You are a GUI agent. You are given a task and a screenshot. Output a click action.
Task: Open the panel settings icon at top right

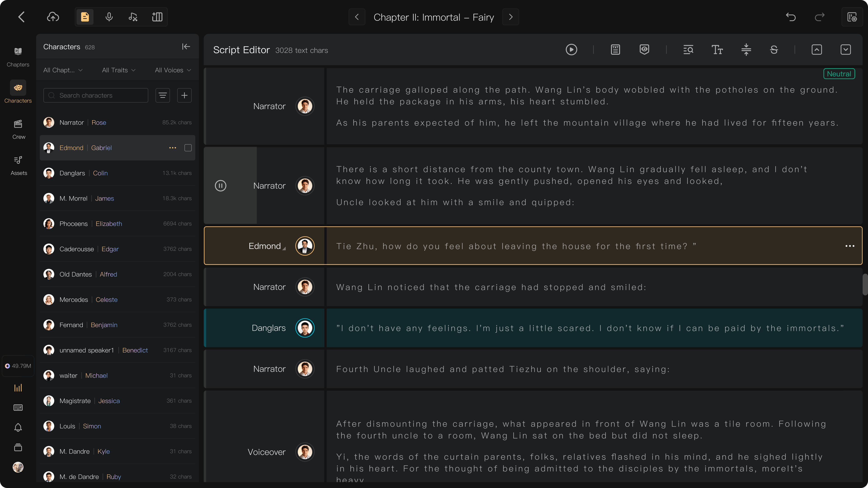pyautogui.click(x=852, y=17)
